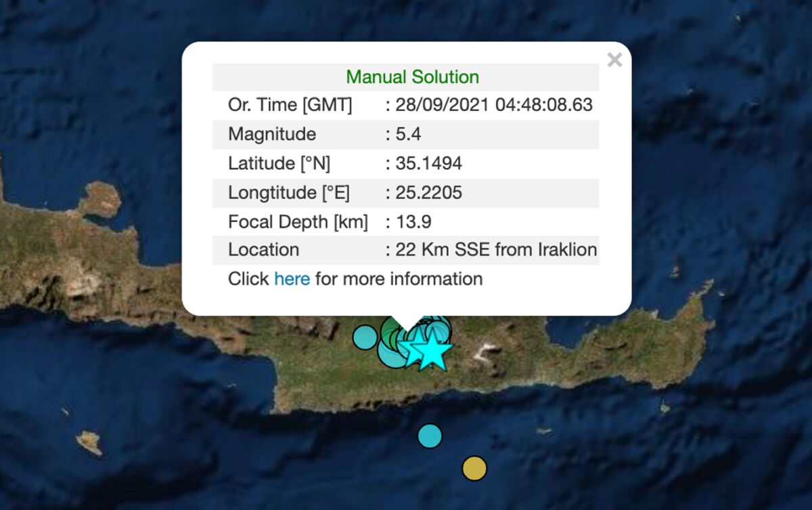
Task: Open the 'here' link for more information
Action: point(292,279)
